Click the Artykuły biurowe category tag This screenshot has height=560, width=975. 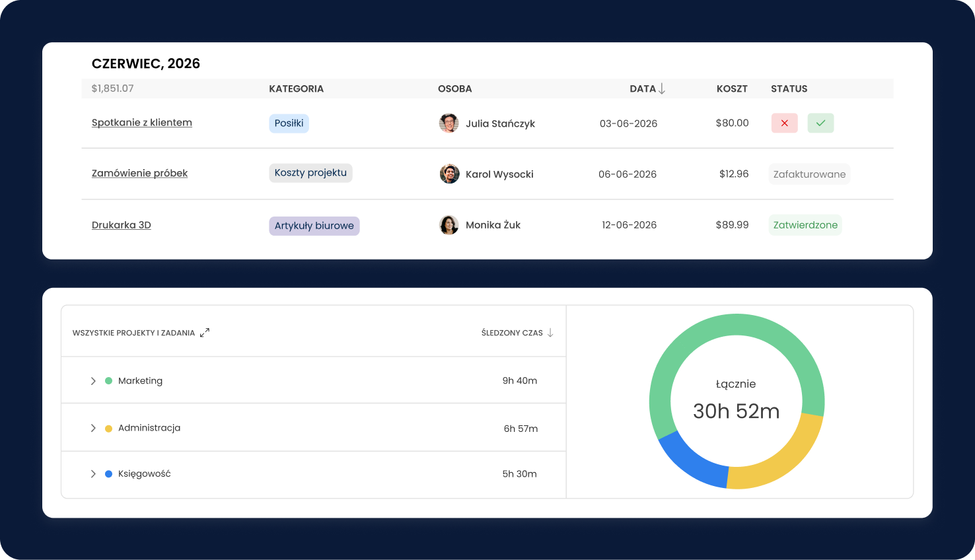click(x=314, y=226)
